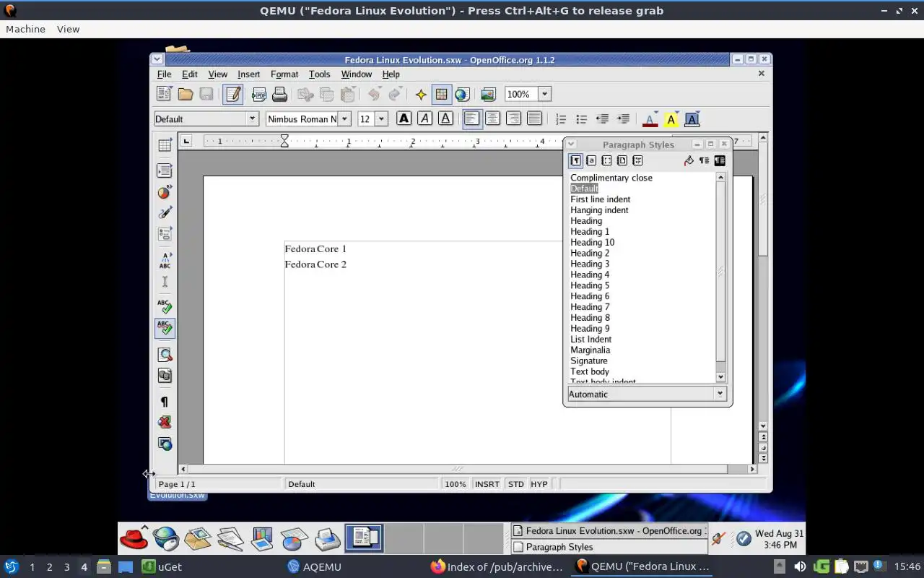Open the Hyperlink dialog globe icon
The height and width of the screenshot is (578, 924).
point(463,94)
